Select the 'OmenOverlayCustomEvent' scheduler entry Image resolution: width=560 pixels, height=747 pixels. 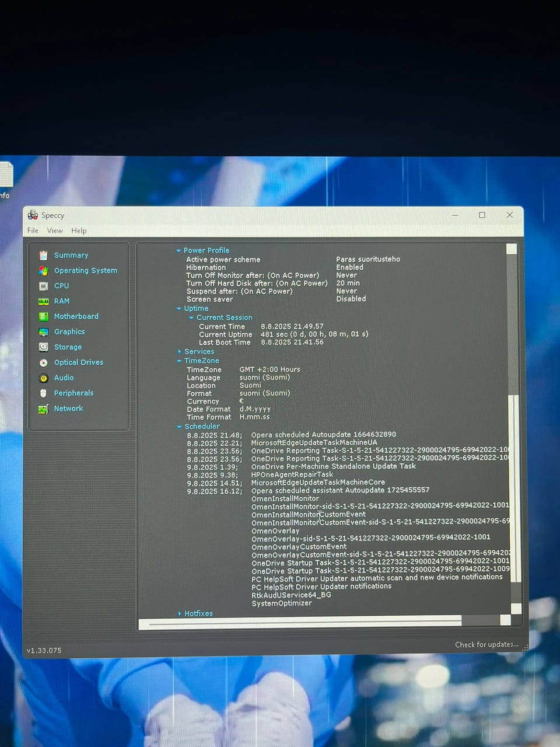299,547
